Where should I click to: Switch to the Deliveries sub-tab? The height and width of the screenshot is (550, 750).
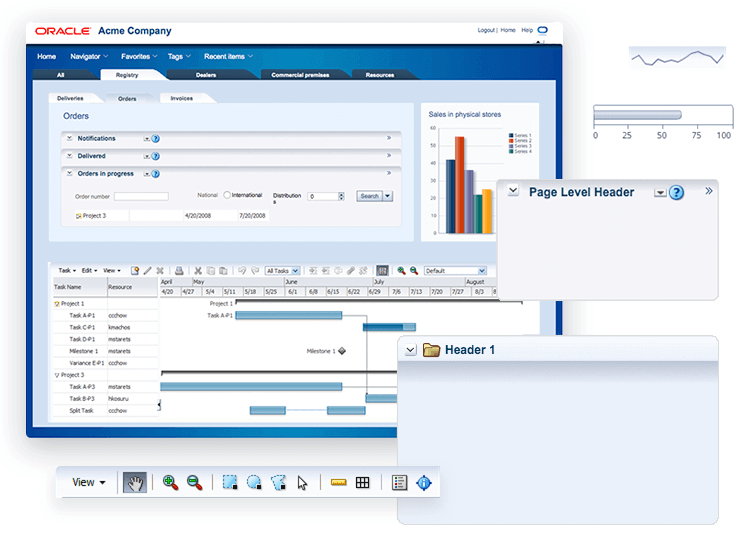click(70, 98)
